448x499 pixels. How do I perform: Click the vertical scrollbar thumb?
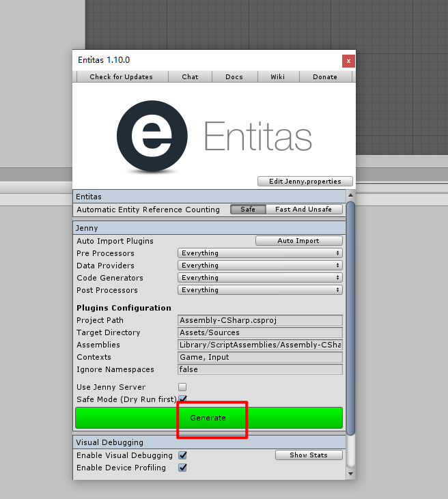click(x=350, y=318)
